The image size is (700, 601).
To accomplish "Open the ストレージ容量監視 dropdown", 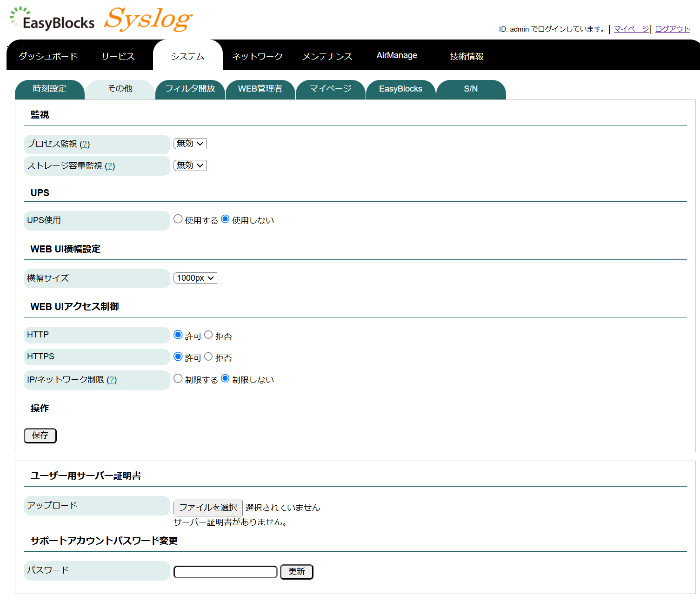I will [x=190, y=165].
